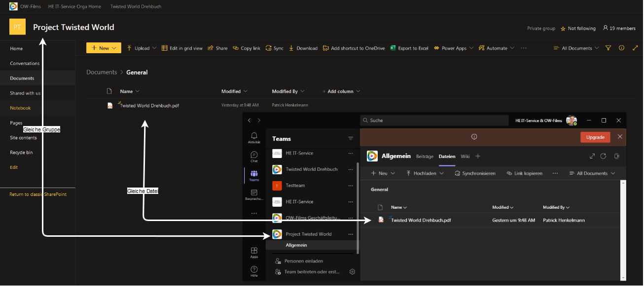Open the Power Apps dropdown
The height and width of the screenshot is (286, 644).
tap(454, 48)
